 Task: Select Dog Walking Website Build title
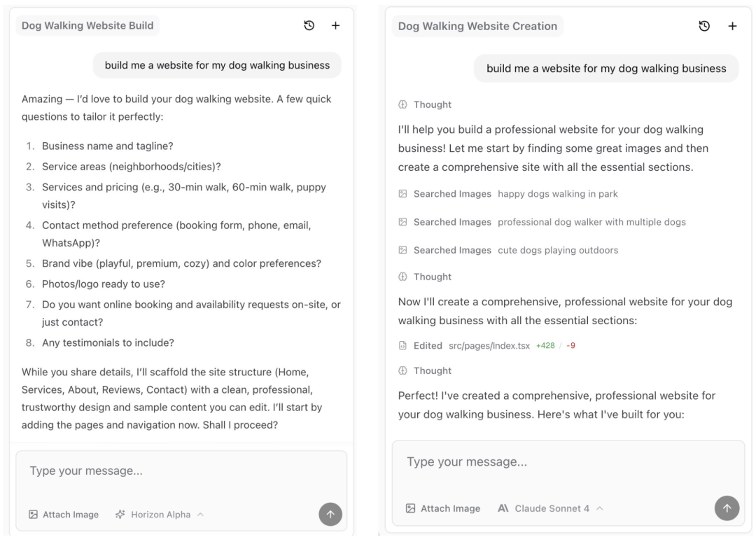tap(87, 26)
